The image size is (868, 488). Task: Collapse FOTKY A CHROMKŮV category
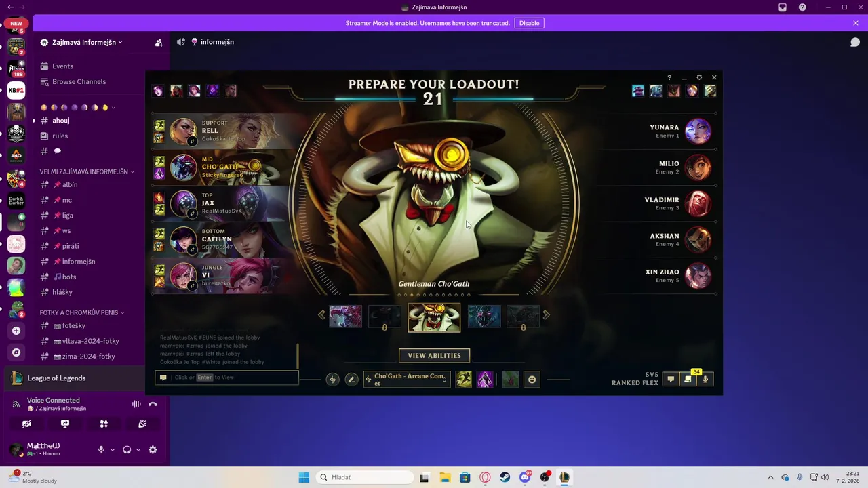(x=83, y=312)
